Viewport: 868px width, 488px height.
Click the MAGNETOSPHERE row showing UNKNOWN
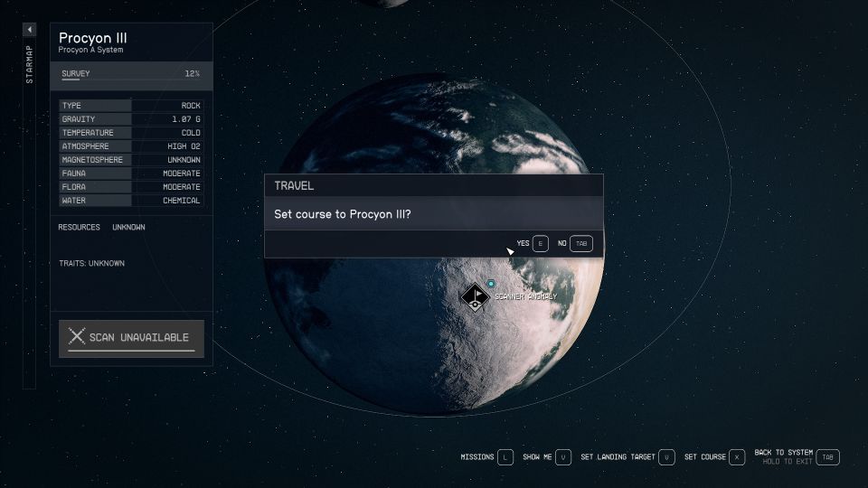(x=131, y=160)
